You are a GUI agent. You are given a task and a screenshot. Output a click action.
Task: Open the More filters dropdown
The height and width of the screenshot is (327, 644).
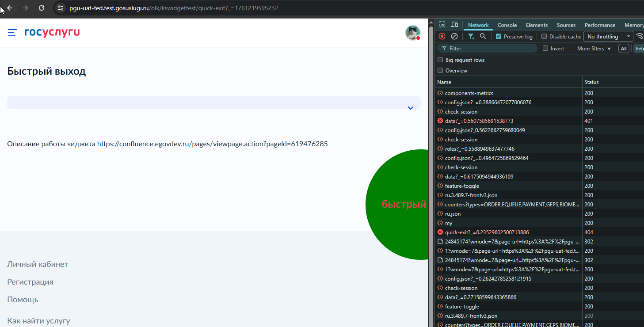pyautogui.click(x=594, y=49)
